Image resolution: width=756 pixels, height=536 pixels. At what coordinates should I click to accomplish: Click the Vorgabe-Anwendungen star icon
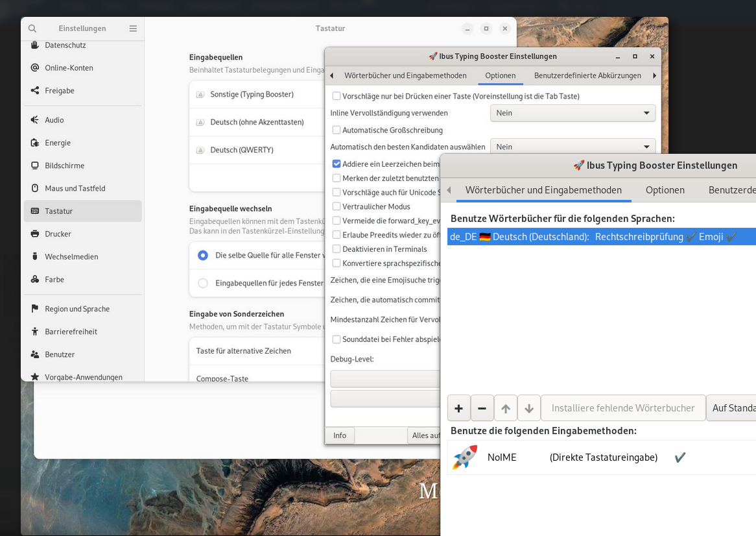tap(35, 376)
